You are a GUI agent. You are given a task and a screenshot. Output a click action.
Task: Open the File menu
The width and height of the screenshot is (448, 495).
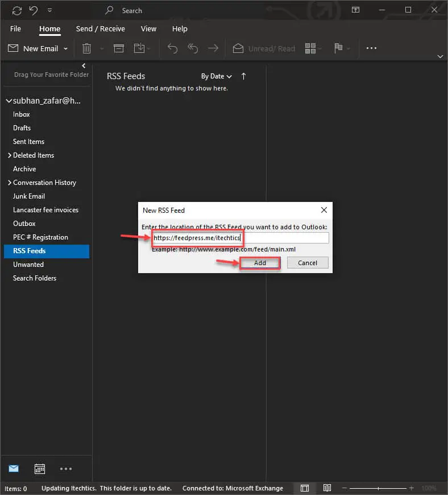pos(15,28)
